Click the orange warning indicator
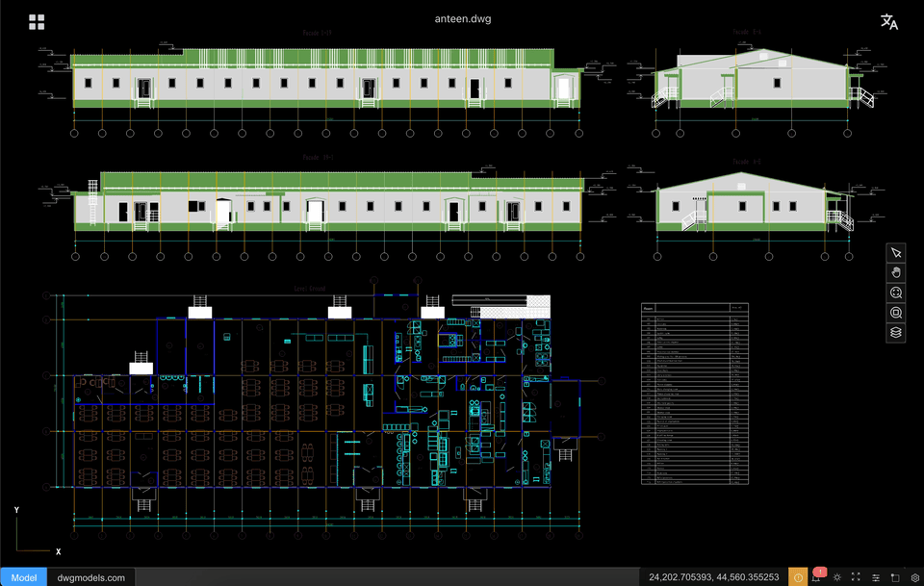Image resolution: width=924 pixels, height=586 pixels. click(798, 576)
